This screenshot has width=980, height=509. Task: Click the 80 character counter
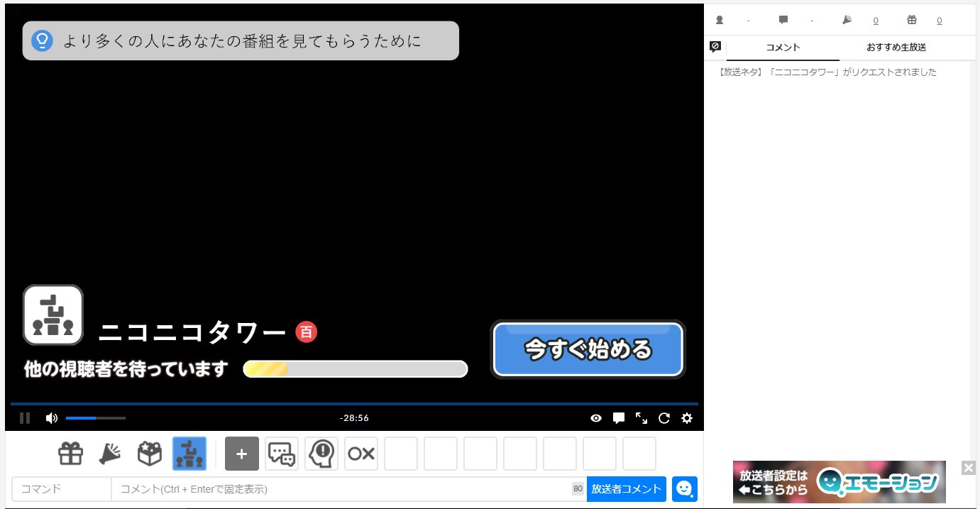tap(578, 489)
